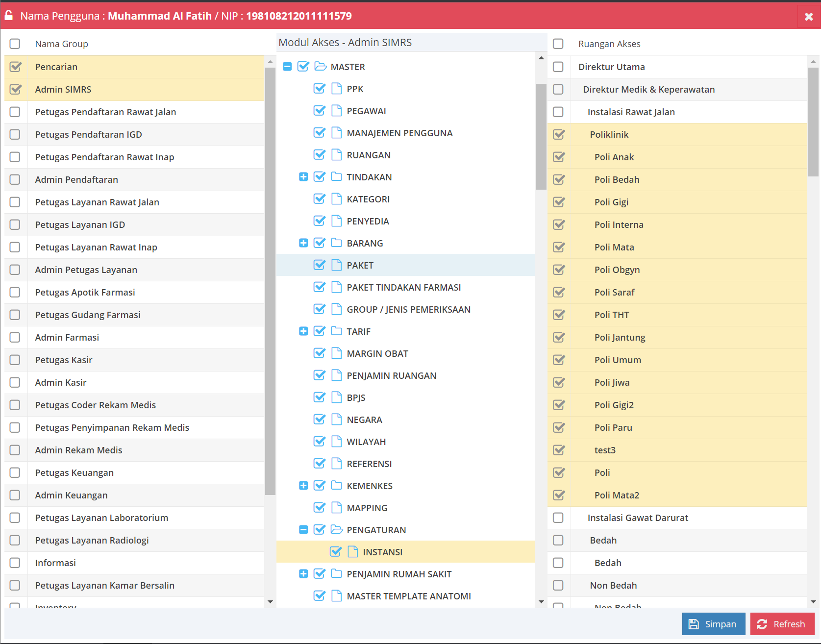Image resolution: width=821 pixels, height=644 pixels.
Task: Enable Instalasi Gawat Darurat room checkbox
Action: pos(558,518)
